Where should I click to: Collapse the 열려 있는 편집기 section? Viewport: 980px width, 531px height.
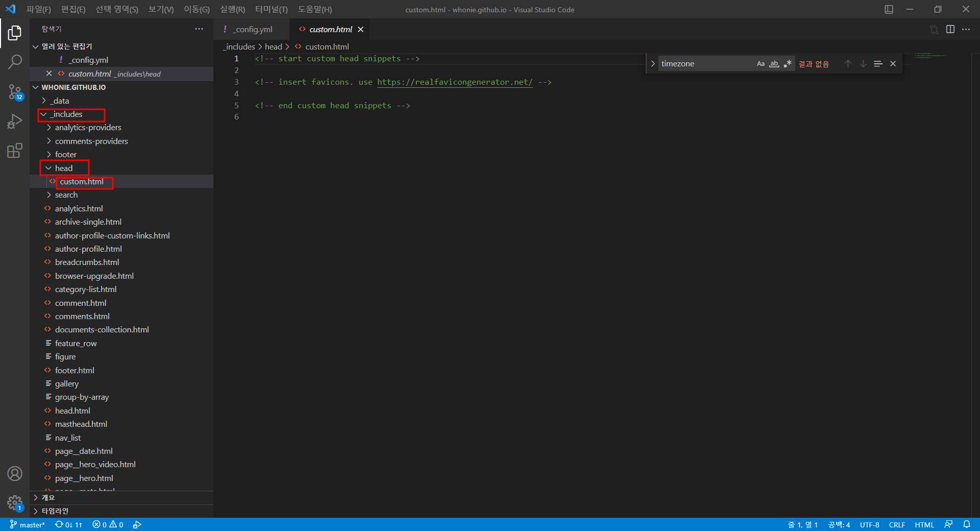point(121,46)
